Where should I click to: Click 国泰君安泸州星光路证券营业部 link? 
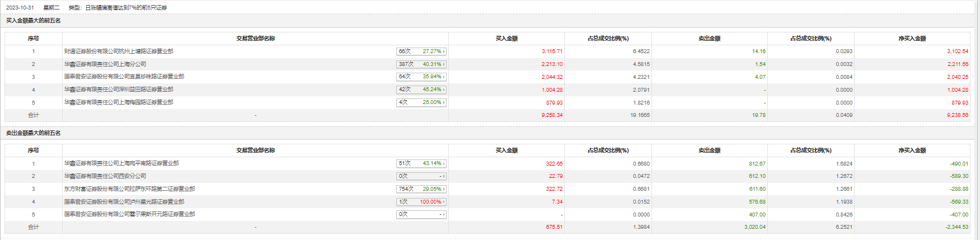pyautogui.click(x=124, y=202)
